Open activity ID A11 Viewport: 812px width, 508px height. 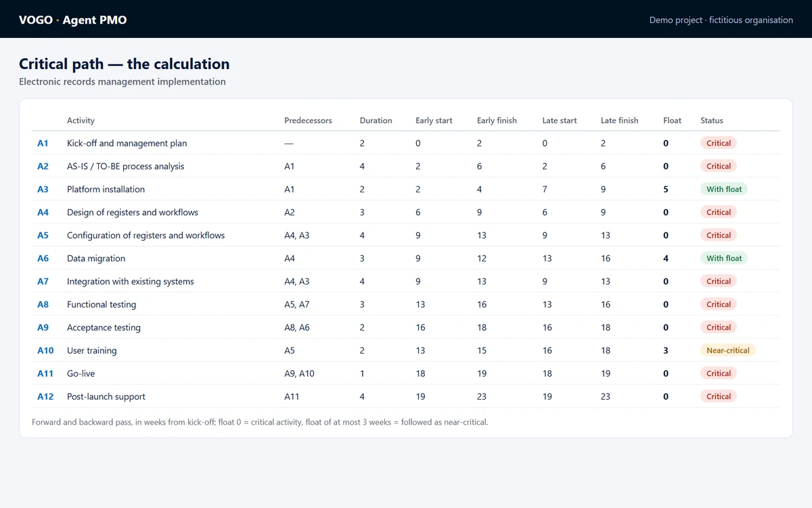[45, 373]
